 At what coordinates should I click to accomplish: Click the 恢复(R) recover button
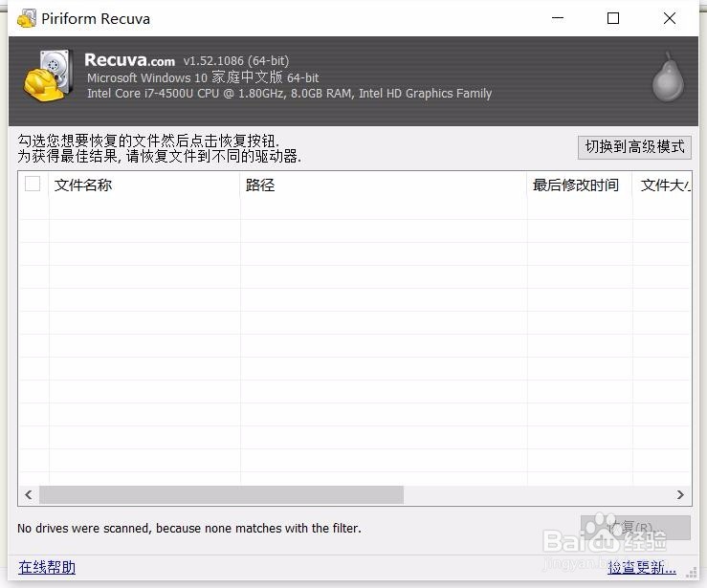pyautogui.click(x=635, y=528)
